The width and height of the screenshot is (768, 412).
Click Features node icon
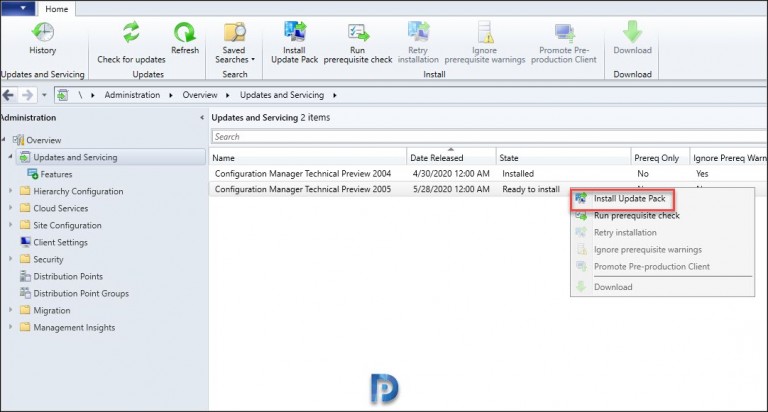tap(33, 174)
